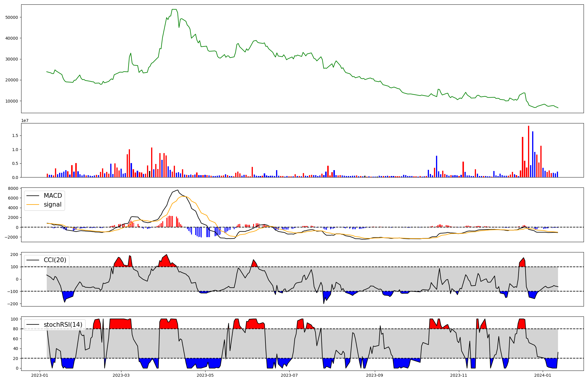588x382 pixels.
Task: Click the MACD legend entry
Action: pos(53,196)
